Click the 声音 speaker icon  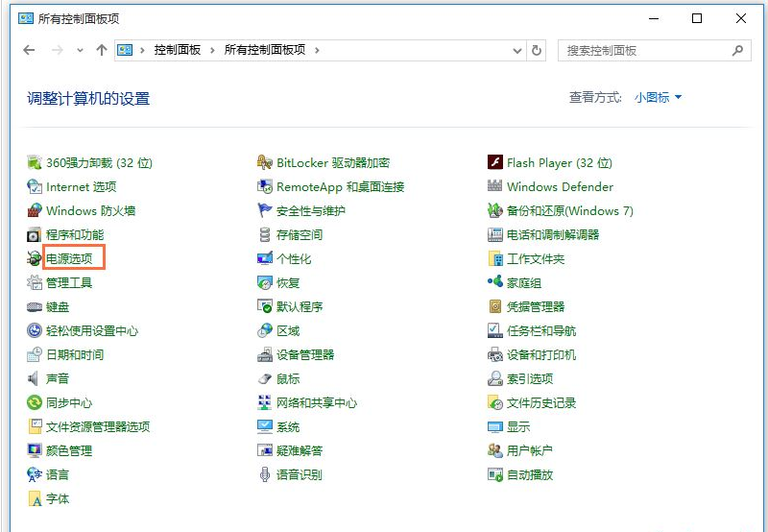coord(35,379)
